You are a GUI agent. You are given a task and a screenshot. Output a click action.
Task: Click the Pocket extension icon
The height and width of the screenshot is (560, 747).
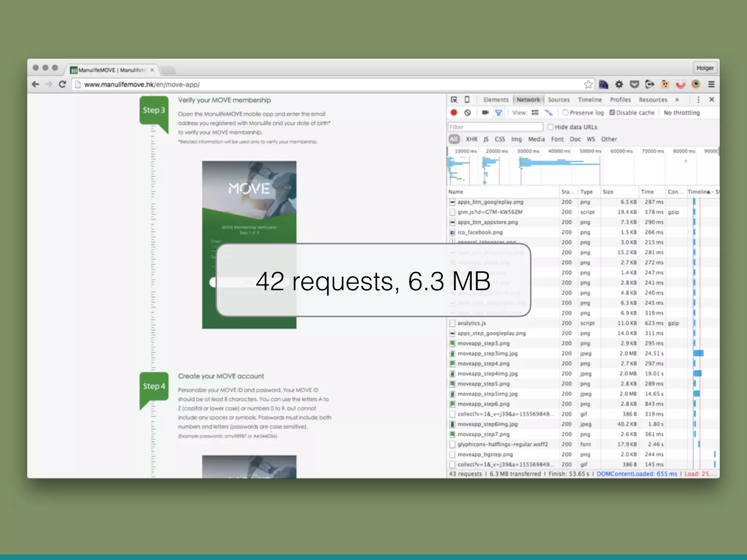click(634, 84)
